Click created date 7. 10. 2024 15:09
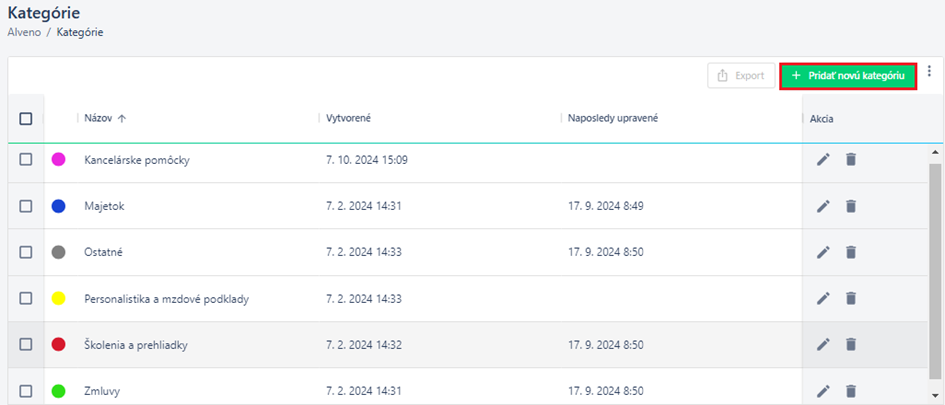The image size is (945, 405). (x=366, y=160)
